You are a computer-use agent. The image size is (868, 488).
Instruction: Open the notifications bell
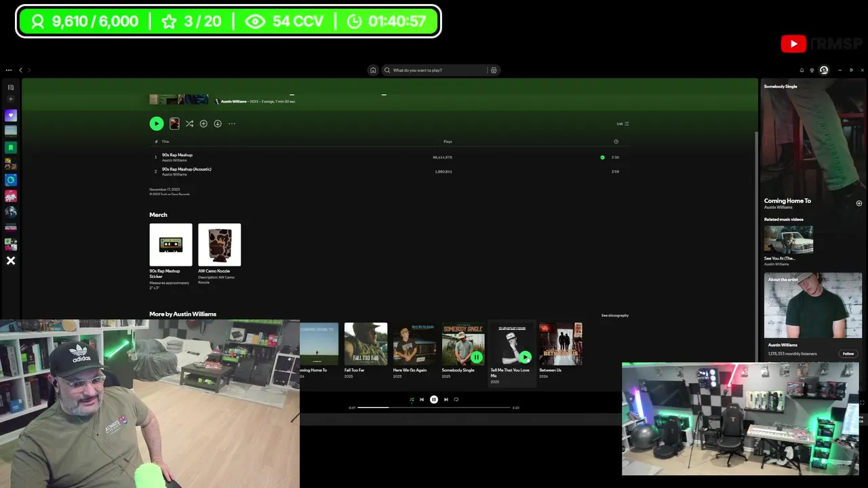tap(802, 70)
